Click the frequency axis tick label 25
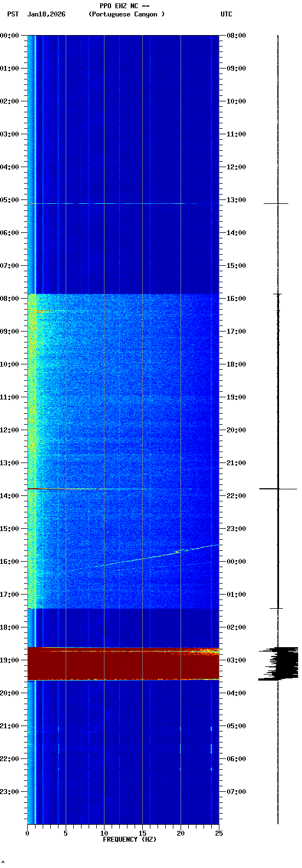 219,833
